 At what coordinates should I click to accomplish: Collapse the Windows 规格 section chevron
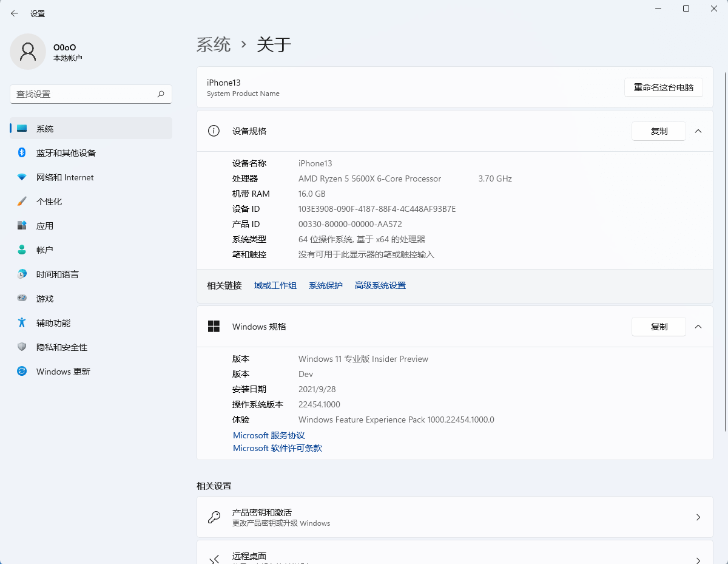click(698, 326)
